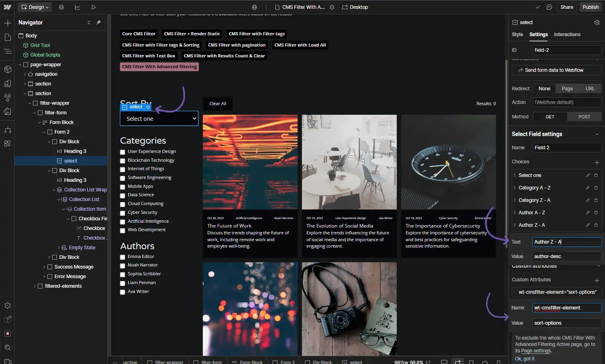Delete the 'Select one' choice
Screen dimensions: 605x364
point(596,175)
